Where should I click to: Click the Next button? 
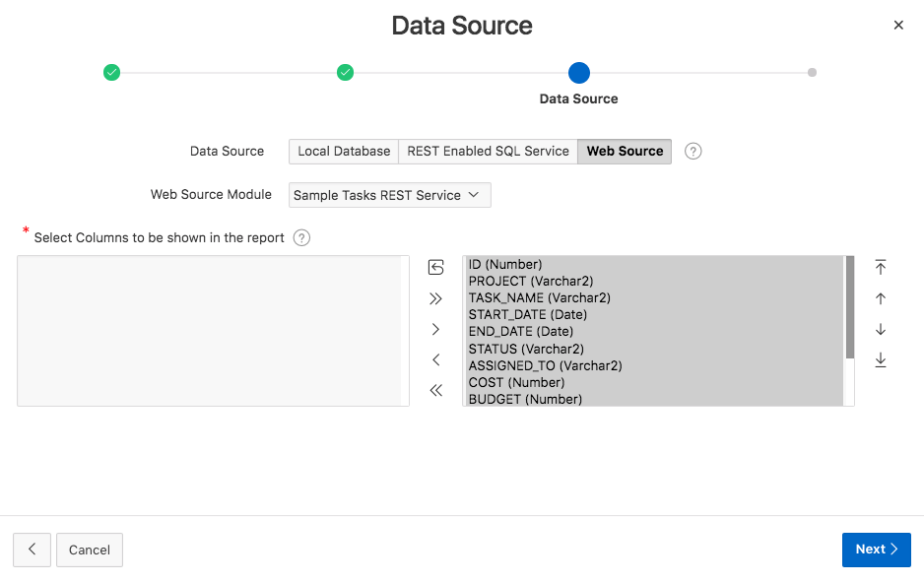[876, 550]
